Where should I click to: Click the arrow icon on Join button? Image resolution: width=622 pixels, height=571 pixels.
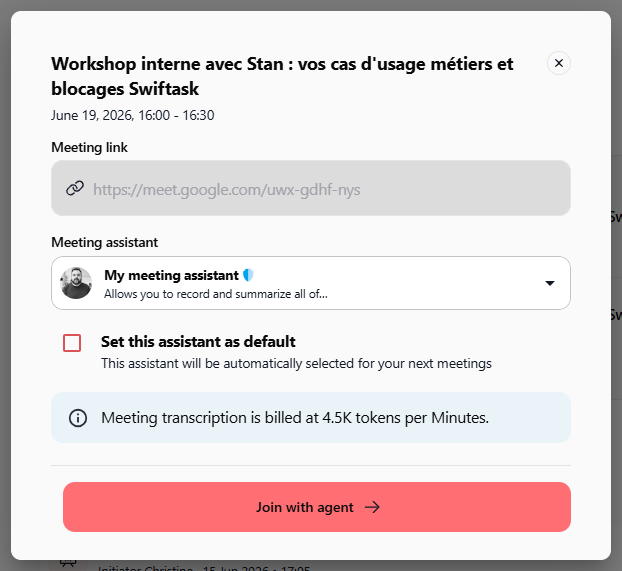pyautogui.click(x=372, y=507)
